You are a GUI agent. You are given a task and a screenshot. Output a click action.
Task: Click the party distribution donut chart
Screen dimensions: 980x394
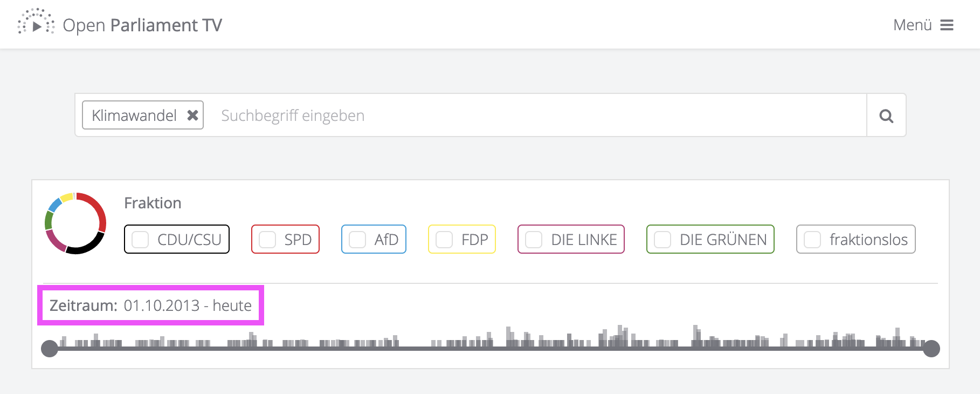[x=75, y=223]
